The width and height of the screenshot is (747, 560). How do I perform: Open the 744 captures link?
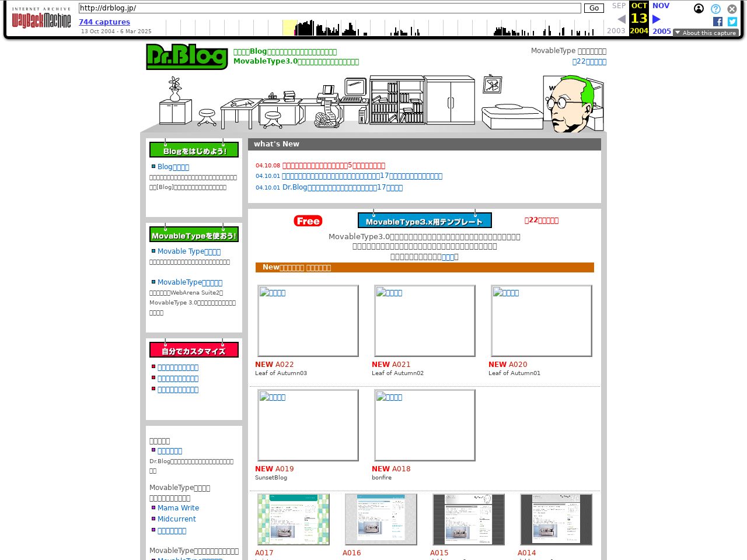point(104,22)
